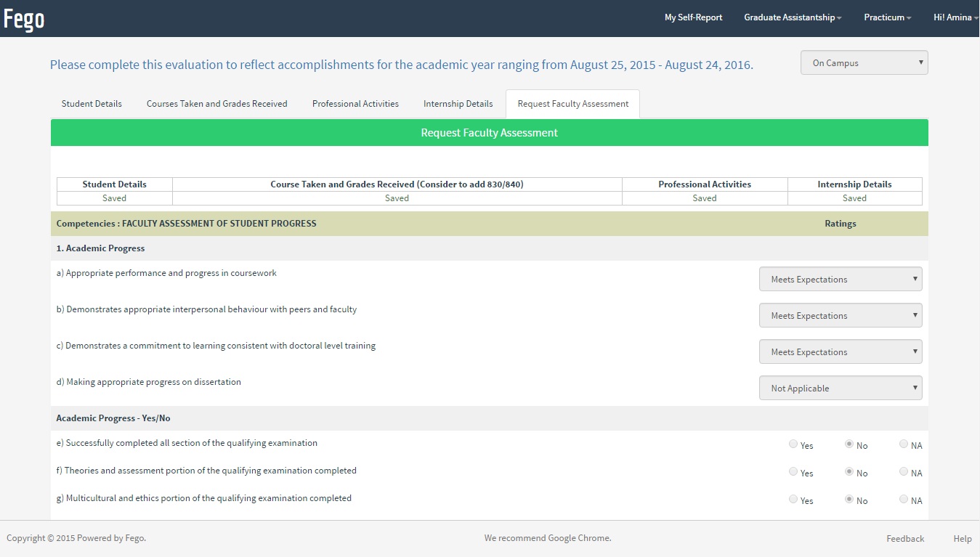
Task: Open rating dropdown for coursework performance
Action: pos(840,280)
